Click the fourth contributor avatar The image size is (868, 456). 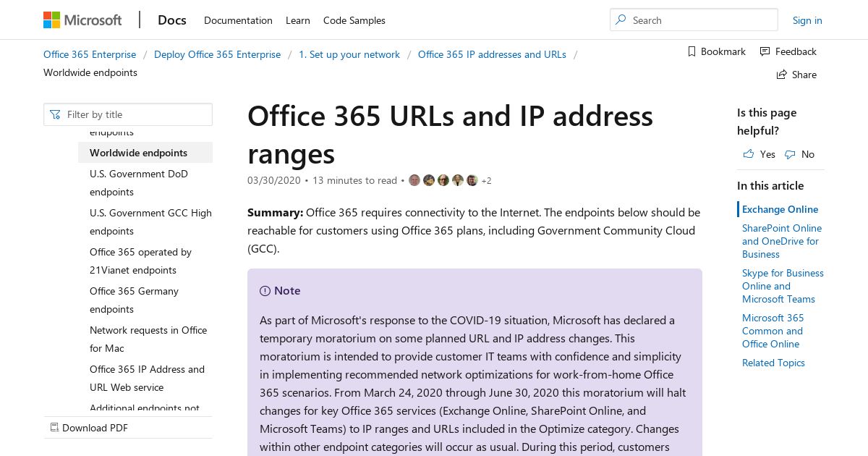(458, 180)
